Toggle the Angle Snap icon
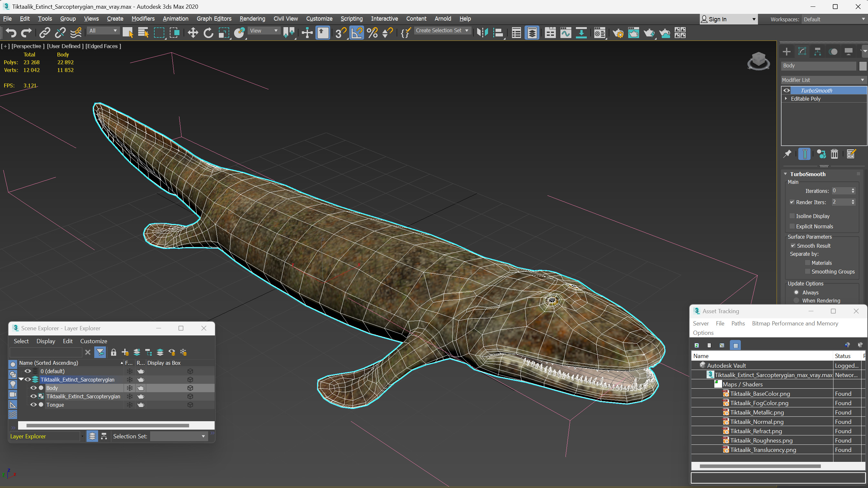Viewport: 868px width, 488px height. click(356, 33)
